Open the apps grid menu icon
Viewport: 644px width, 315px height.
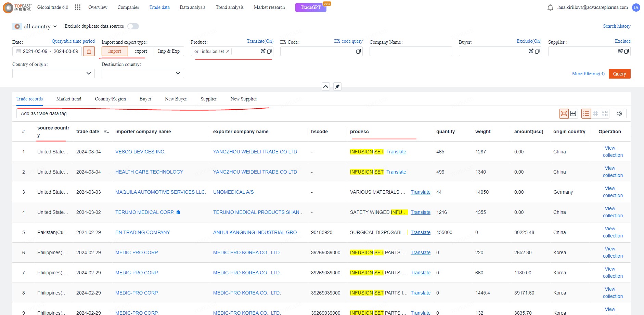[78, 7]
